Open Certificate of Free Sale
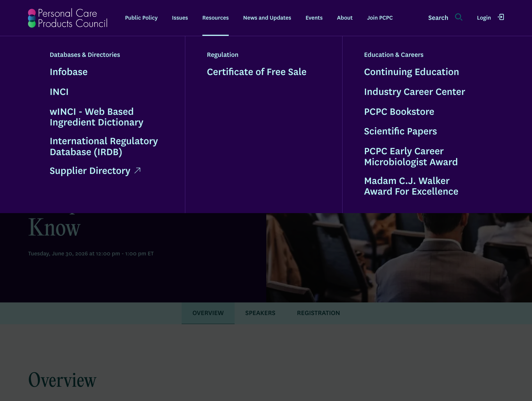532x401 pixels. (x=257, y=72)
